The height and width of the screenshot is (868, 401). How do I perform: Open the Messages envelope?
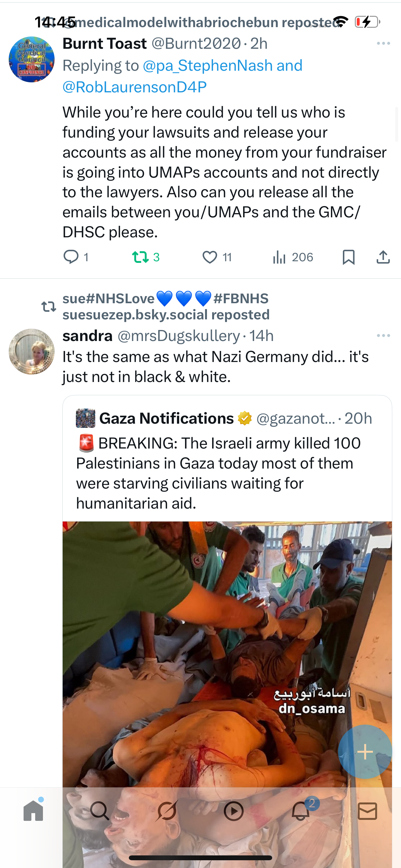(x=367, y=811)
